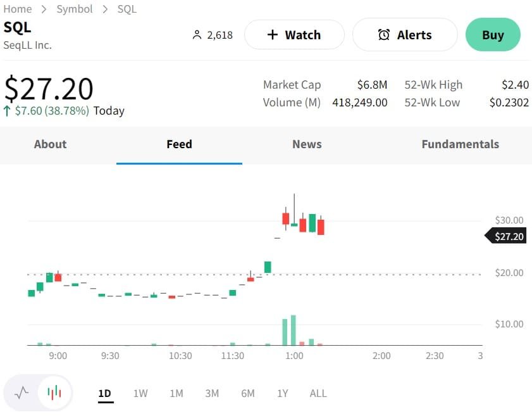
Task: Go to Home breadcrumb link
Action: click(18, 9)
